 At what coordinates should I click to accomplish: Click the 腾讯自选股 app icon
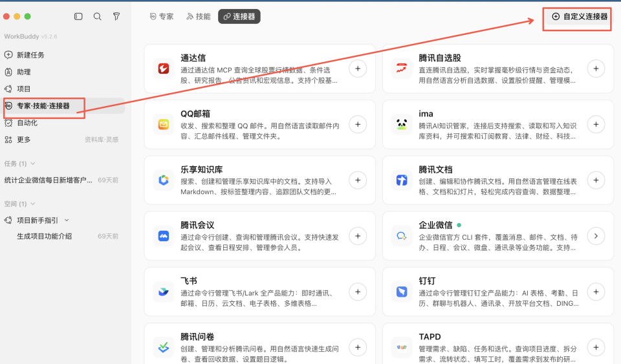[x=402, y=69]
